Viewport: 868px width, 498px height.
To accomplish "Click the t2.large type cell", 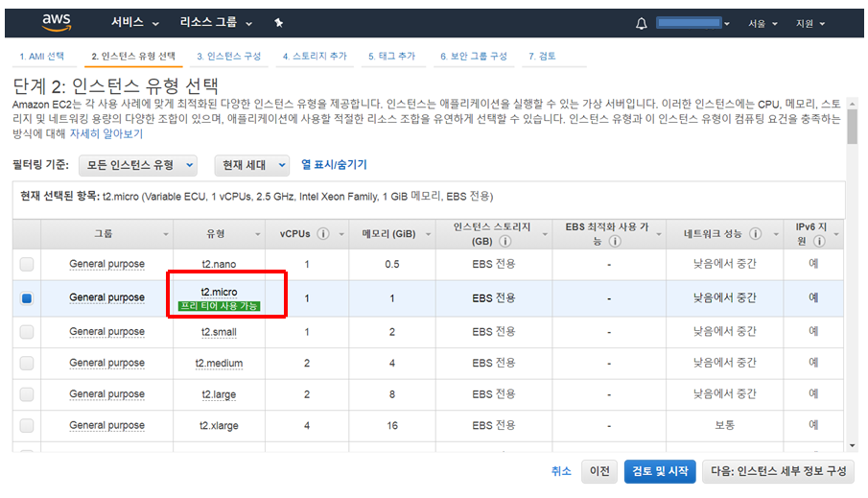I will pyautogui.click(x=219, y=394).
